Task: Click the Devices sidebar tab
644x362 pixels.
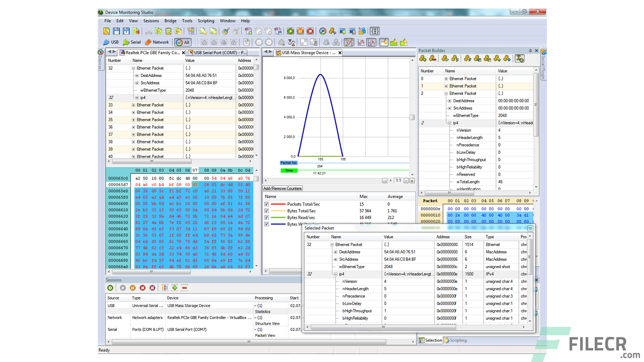Action: click(100, 60)
